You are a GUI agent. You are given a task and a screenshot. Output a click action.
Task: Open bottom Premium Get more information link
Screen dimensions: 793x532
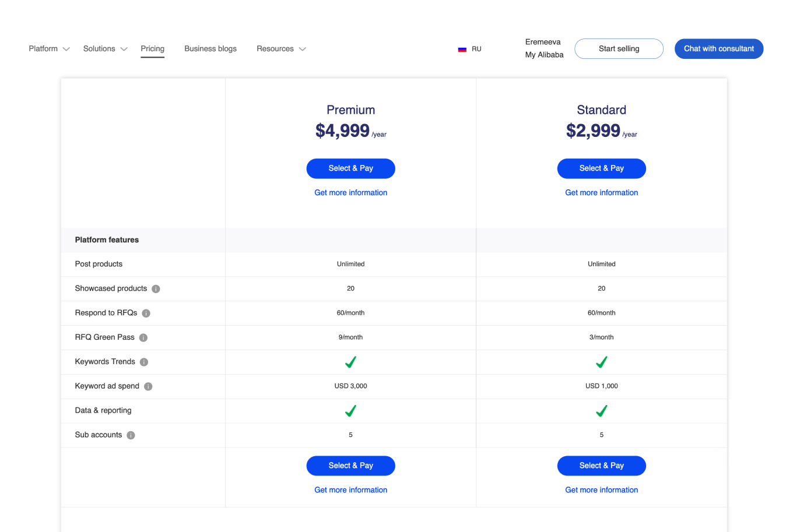(350, 490)
